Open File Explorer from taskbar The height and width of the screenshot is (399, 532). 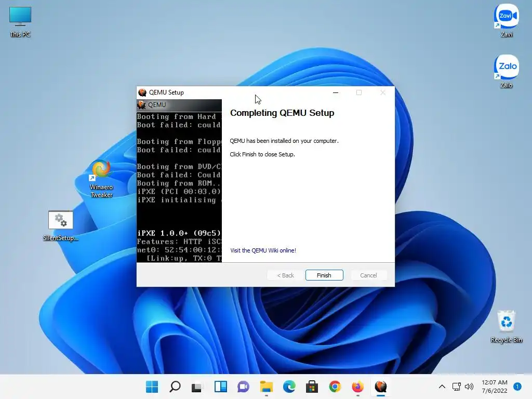pyautogui.click(x=267, y=387)
